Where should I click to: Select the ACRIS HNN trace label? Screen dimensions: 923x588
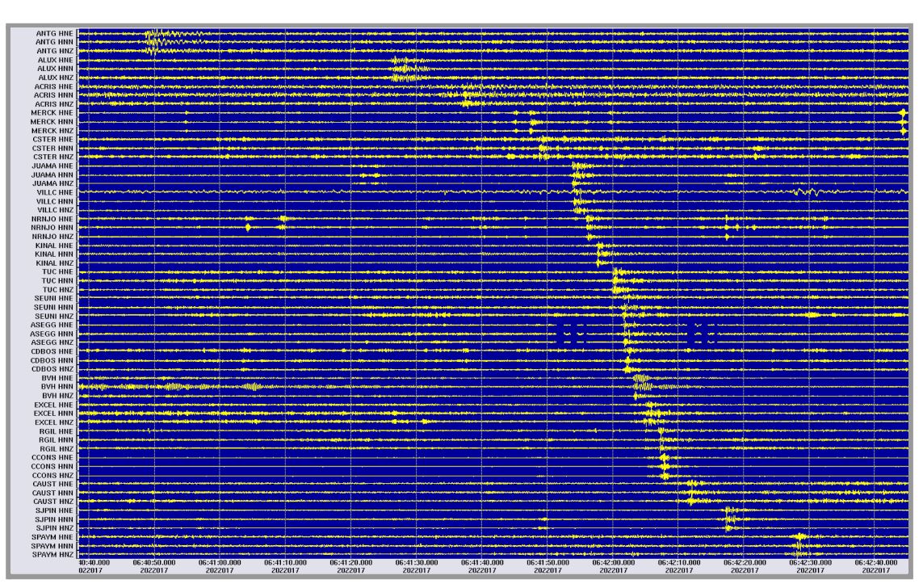point(54,94)
